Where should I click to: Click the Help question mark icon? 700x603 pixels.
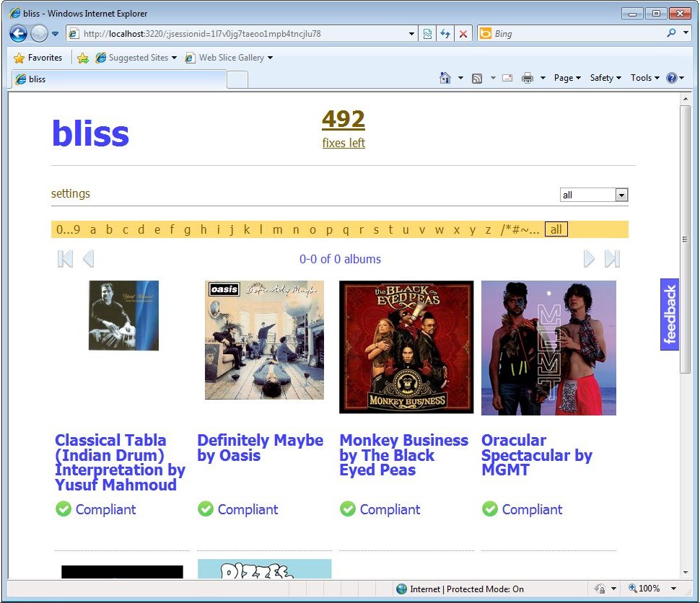(x=671, y=78)
